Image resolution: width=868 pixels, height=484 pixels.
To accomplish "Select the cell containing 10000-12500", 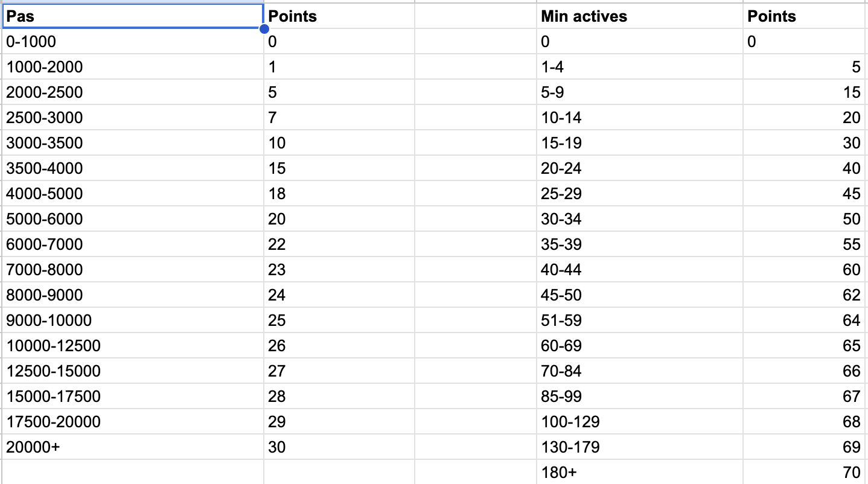I will (x=133, y=346).
